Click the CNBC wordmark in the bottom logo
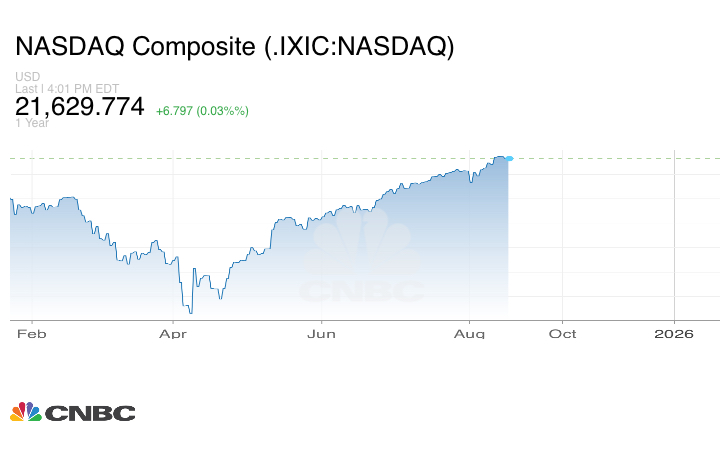This screenshot has width=720, height=450. tap(90, 412)
